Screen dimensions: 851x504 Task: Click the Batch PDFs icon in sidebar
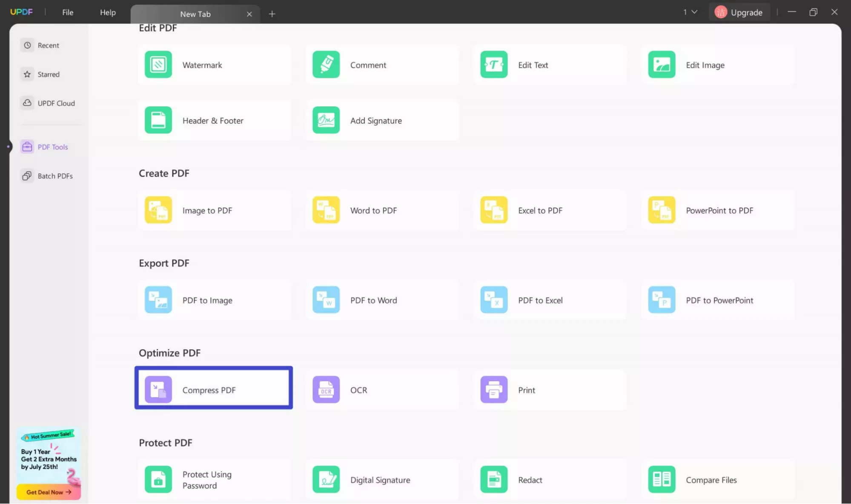pos(27,176)
